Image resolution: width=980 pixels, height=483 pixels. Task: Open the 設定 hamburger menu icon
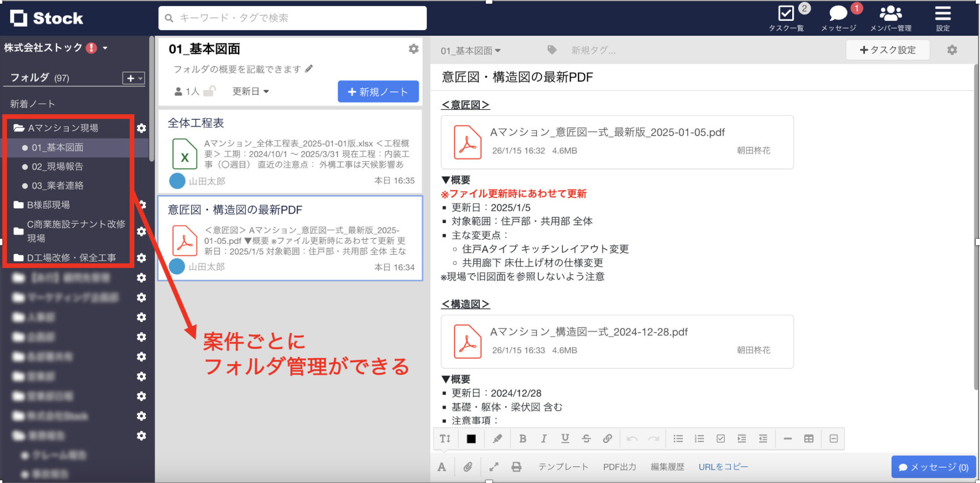(942, 14)
